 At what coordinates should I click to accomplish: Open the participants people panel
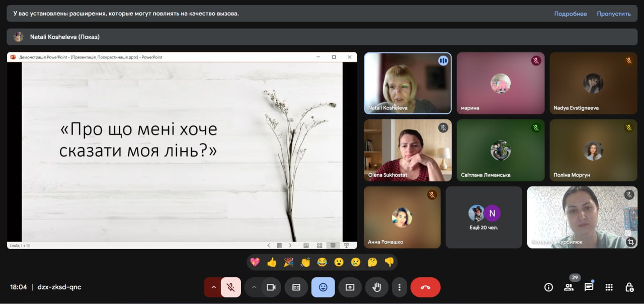click(569, 287)
